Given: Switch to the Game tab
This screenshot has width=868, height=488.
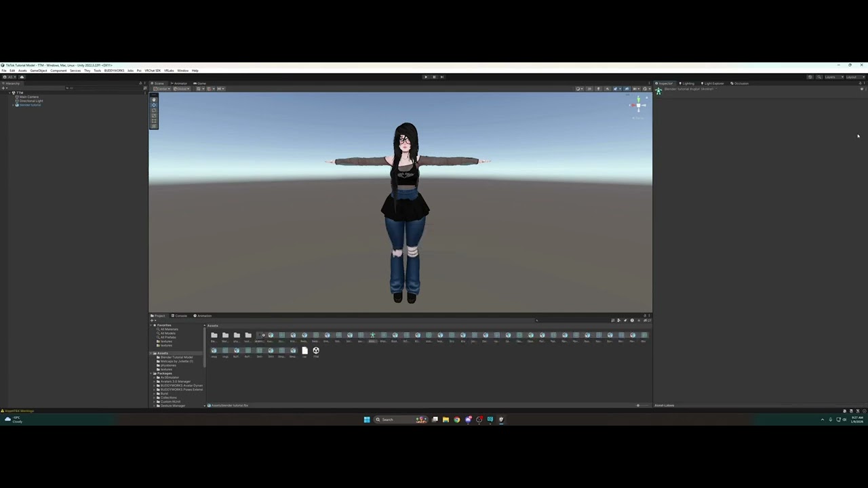Looking at the screenshot, I should [x=199, y=83].
